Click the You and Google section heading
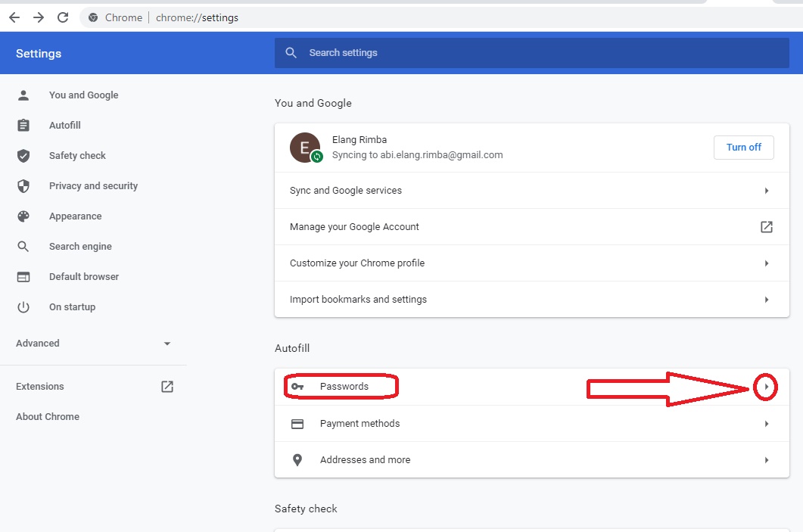Screen dimensions: 803x532 313,103
